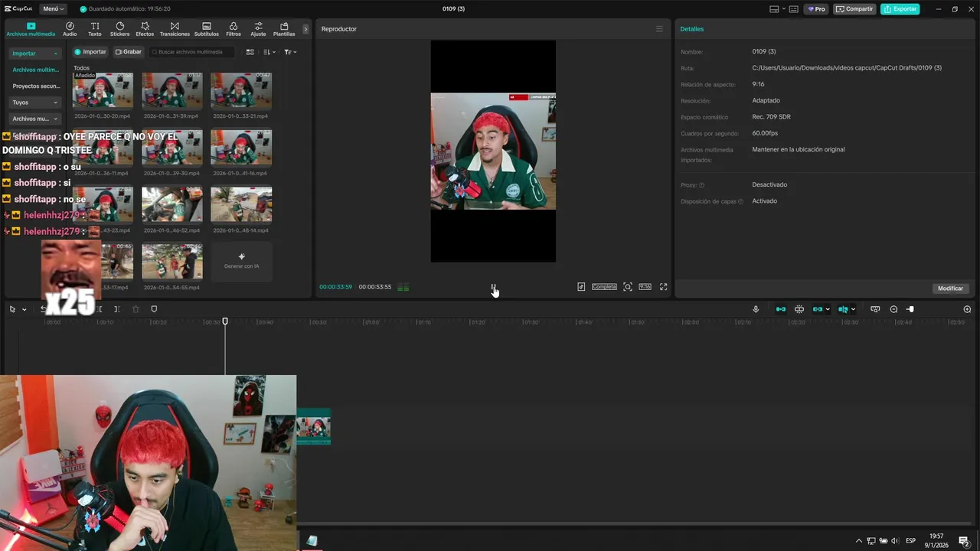Image resolution: width=980 pixels, height=551 pixels.
Task: Click the timeline cover/caption icon
Action: [x=875, y=309]
